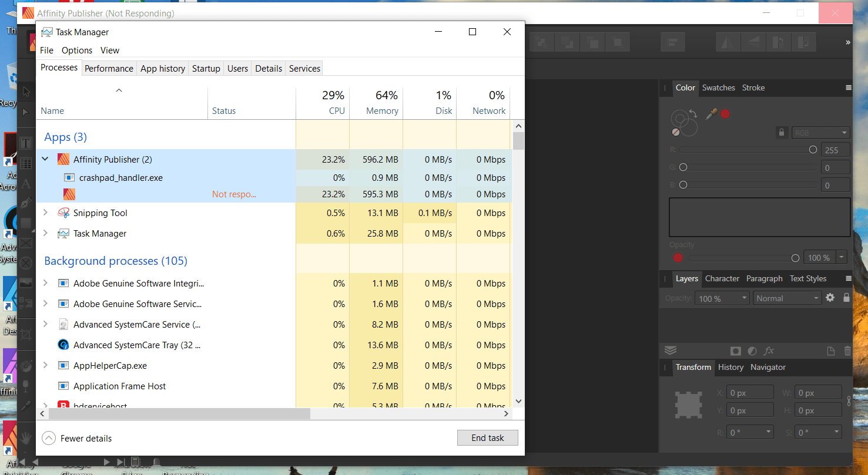This screenshot has height=475, width=868.
Task: Toggle the color lock beside the RGB selector
Action: 782,132
